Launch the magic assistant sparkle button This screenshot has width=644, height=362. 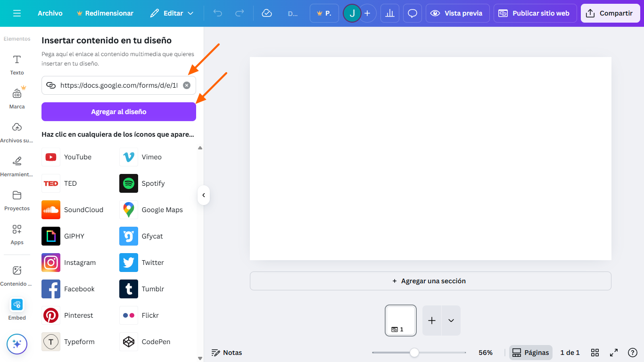[x=17, y=344]
